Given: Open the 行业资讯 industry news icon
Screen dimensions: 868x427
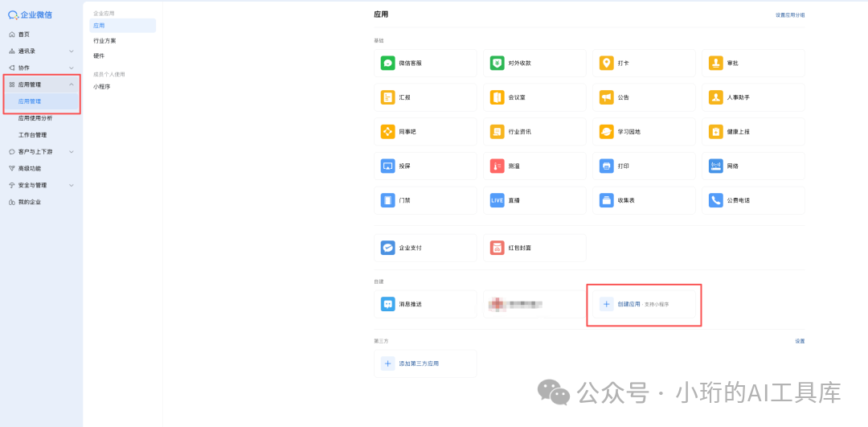Looking at the screenshot, I should point(497,132).
